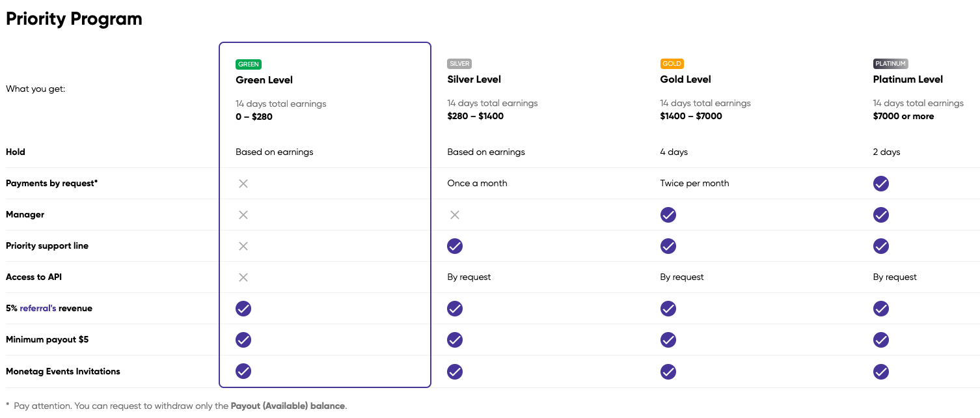Select the Green Level heading
The width and height of the screenshot is (980, 418).
[264, 80]
